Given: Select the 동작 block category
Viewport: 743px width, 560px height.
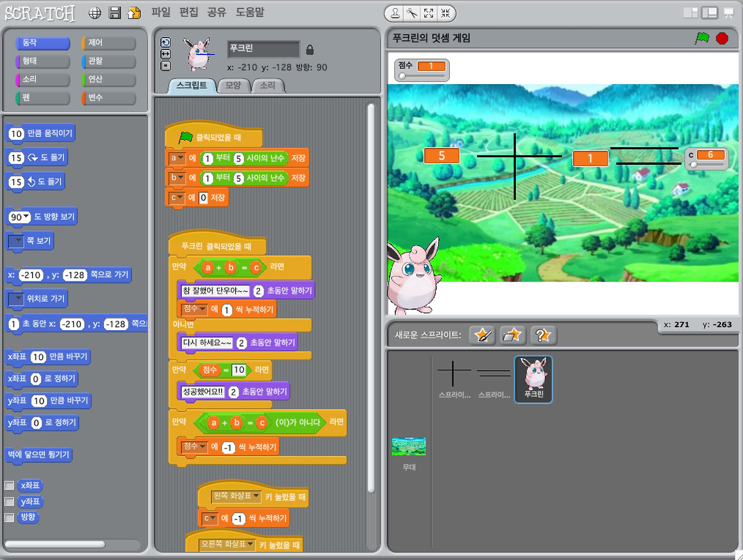Looking at the screenshot, I should click(x=43, y=43).
